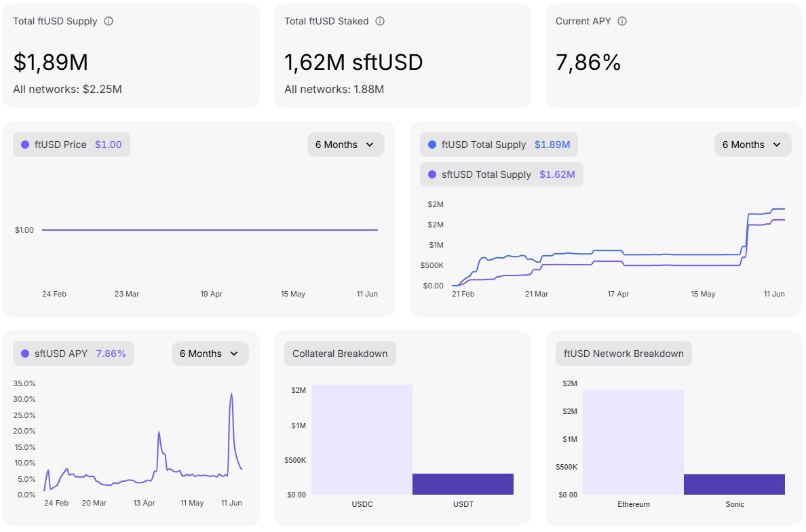This screenshot has height=532, width=806.
Task: Click the Sonic axis label
Action: pos(735,504)
